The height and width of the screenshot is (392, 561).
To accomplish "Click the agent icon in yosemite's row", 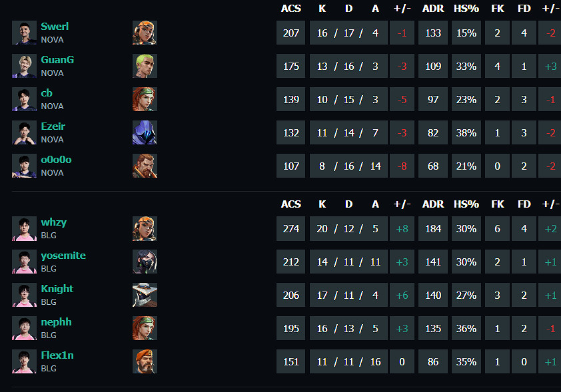I will point(145,262).
